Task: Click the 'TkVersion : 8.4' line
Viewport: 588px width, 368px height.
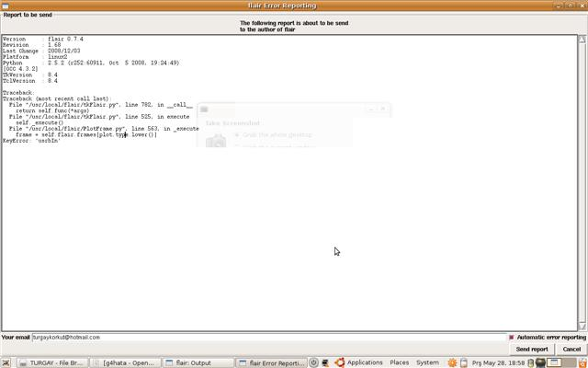Action: point(30,75)
